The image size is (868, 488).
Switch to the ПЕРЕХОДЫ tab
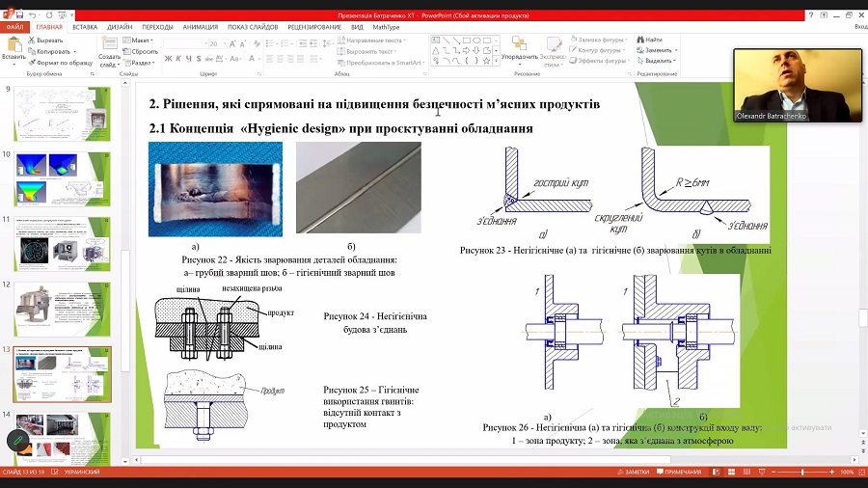[157, 27]
